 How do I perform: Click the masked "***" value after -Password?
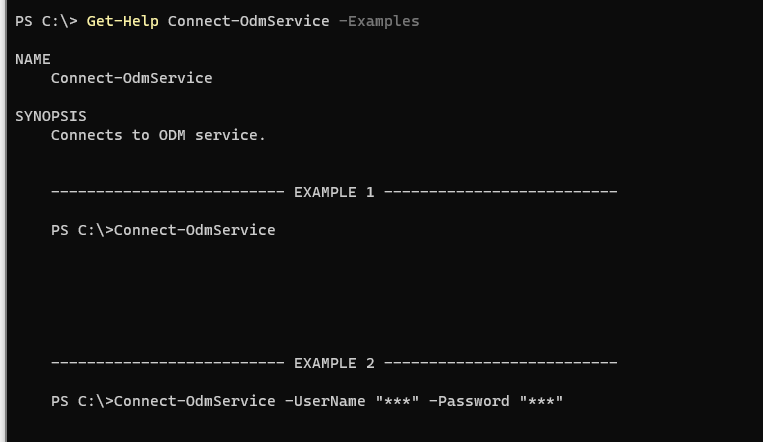[541, 401]
